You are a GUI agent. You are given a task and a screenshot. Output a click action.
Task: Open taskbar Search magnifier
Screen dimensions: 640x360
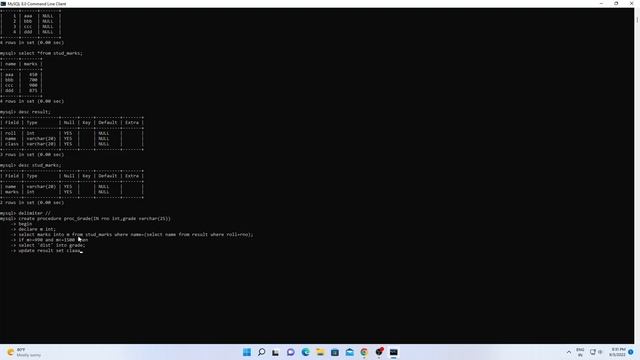tap(262, 352)
